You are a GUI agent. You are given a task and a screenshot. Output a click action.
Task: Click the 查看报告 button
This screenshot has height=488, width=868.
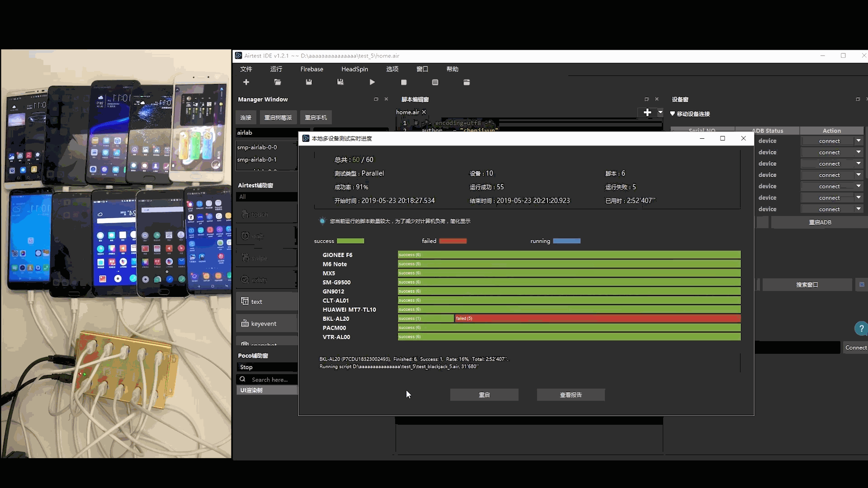pyautogui.click(x=571, y=394)
